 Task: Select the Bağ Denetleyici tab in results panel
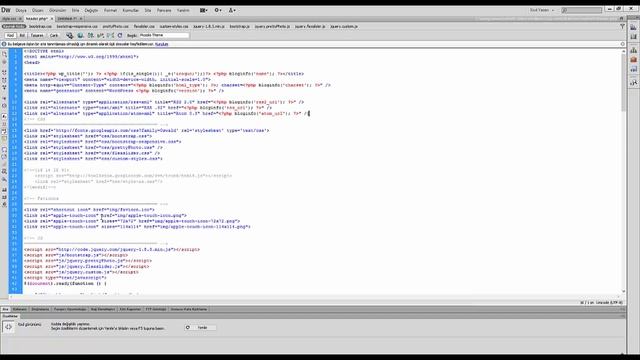pyautogui.click(x=102, y=309)
